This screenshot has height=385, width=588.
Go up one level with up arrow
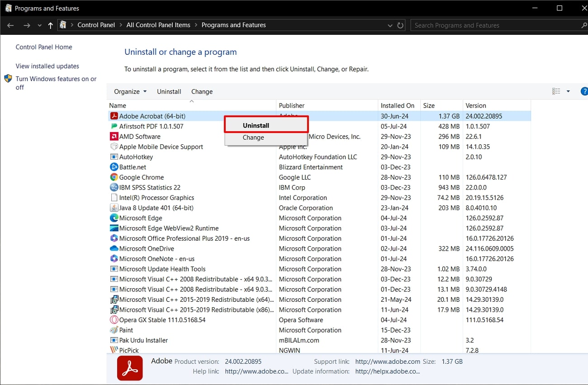point(50,25)
